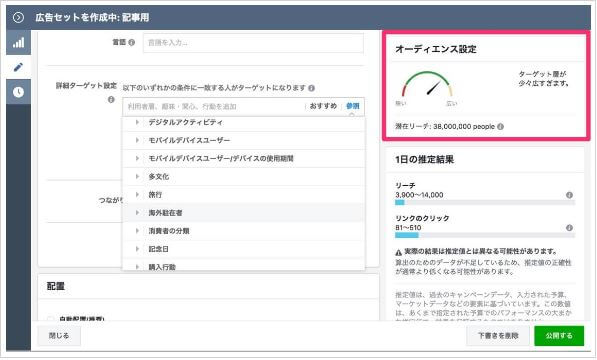Select the 自動配置 radio option

click(50, 319)
